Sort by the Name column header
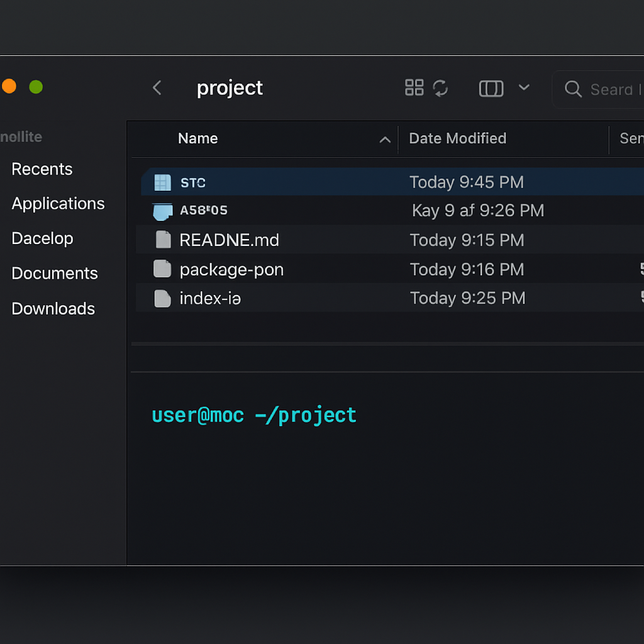644x644 pixels. click(x=197, y=138)
